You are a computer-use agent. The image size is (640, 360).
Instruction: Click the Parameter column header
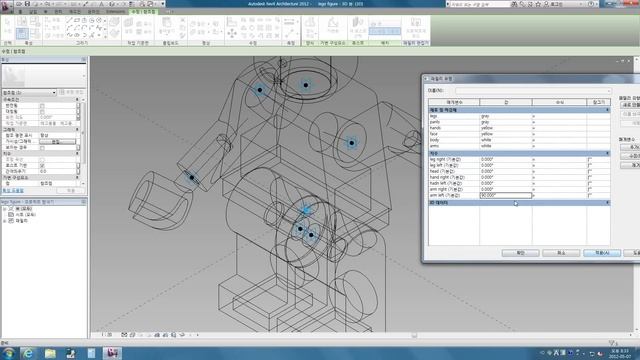(454, 102)
